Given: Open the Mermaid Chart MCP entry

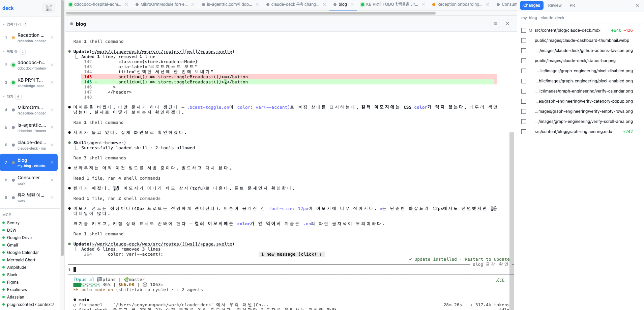Looking at the screenshot, I should coord(21,260).
